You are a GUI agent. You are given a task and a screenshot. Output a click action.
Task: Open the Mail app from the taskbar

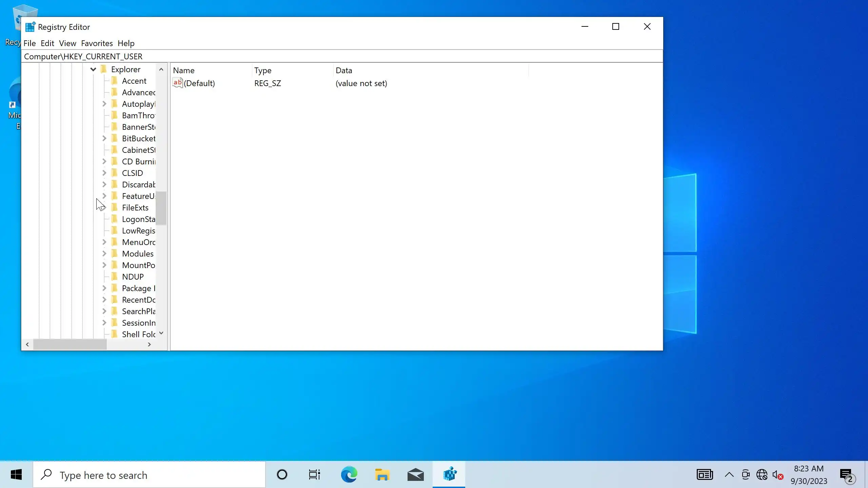pyautogui.click(x=415, y=474)
